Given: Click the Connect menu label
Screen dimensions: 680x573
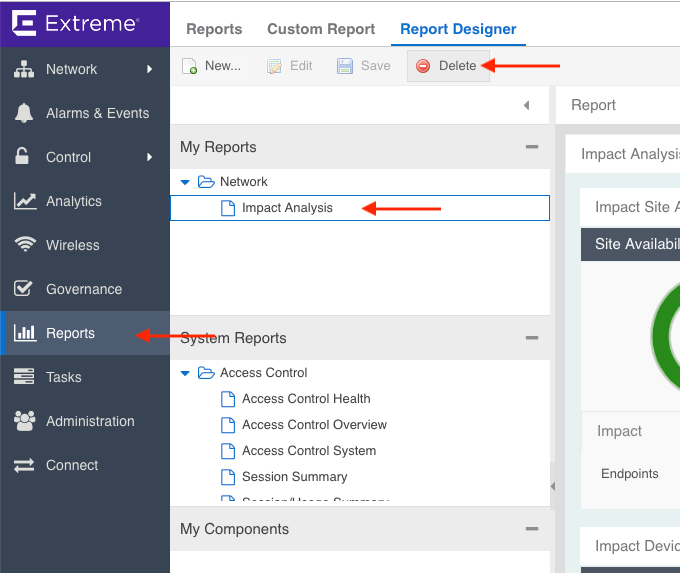Looking at the screenshot, I should (72, 465).
